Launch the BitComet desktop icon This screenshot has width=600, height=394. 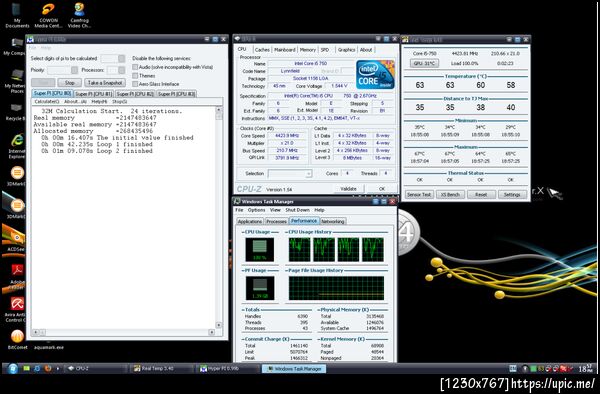(x=17, y=340)
